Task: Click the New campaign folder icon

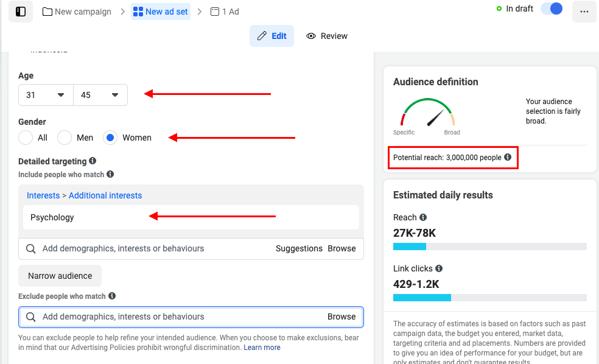Action: coord(47,12)
